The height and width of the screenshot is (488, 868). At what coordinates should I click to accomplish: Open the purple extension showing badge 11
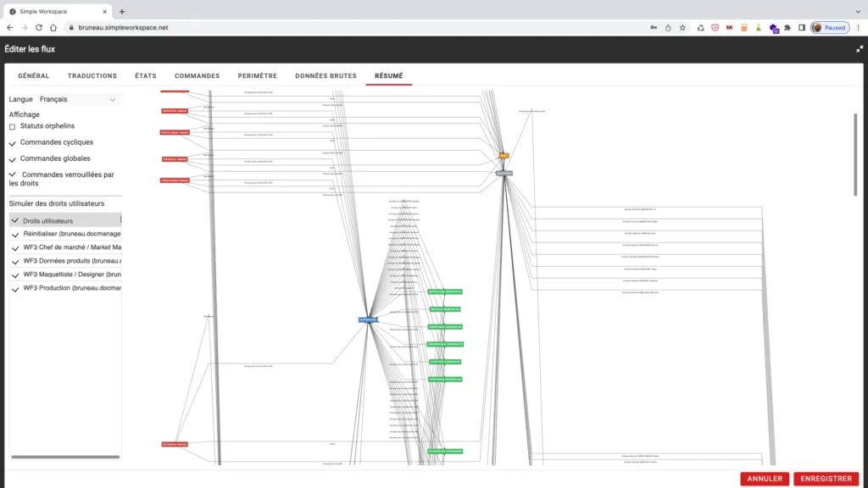[774, 27]
